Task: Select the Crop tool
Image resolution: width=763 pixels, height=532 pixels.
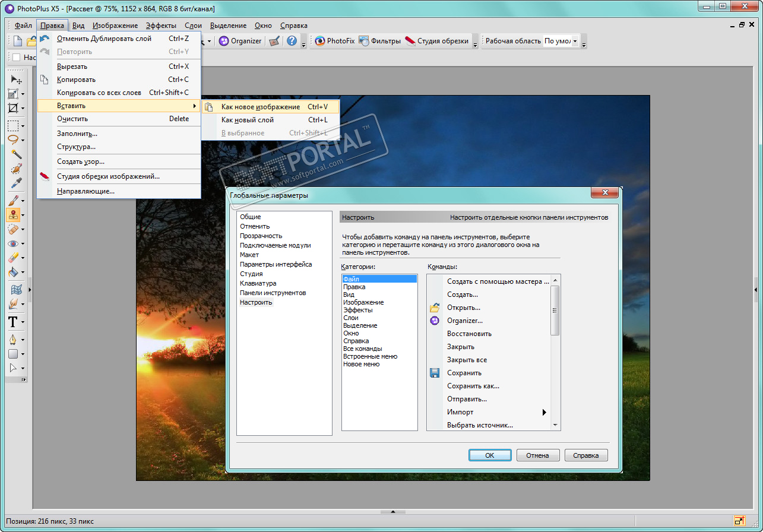Action: pyautogui.click(x=13, y=109)
